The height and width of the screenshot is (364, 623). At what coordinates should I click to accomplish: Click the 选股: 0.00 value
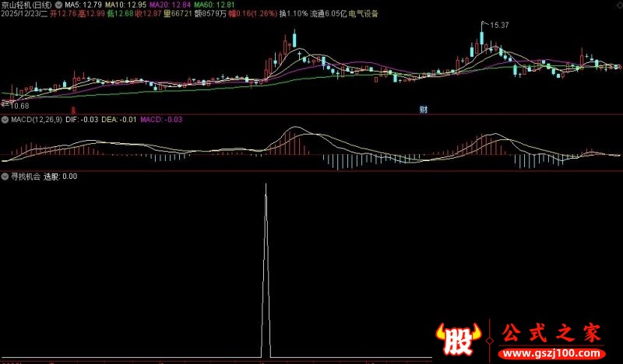tap(61, 177)
